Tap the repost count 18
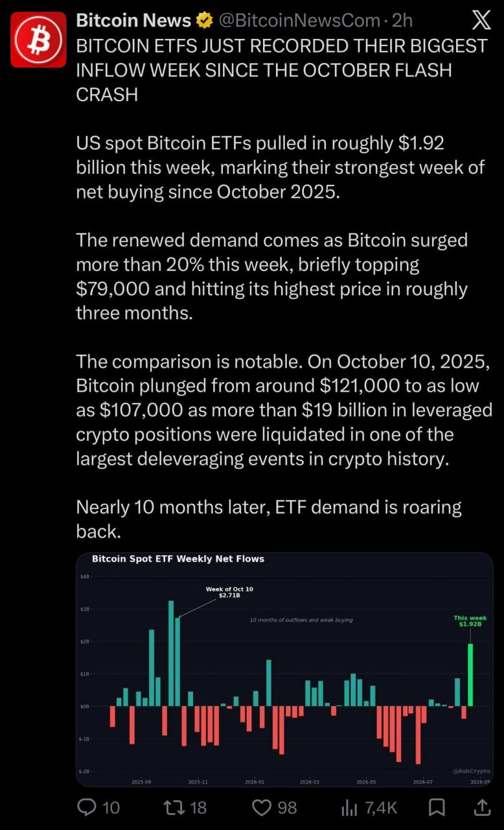The image size is (504, 830). [198, 807]
